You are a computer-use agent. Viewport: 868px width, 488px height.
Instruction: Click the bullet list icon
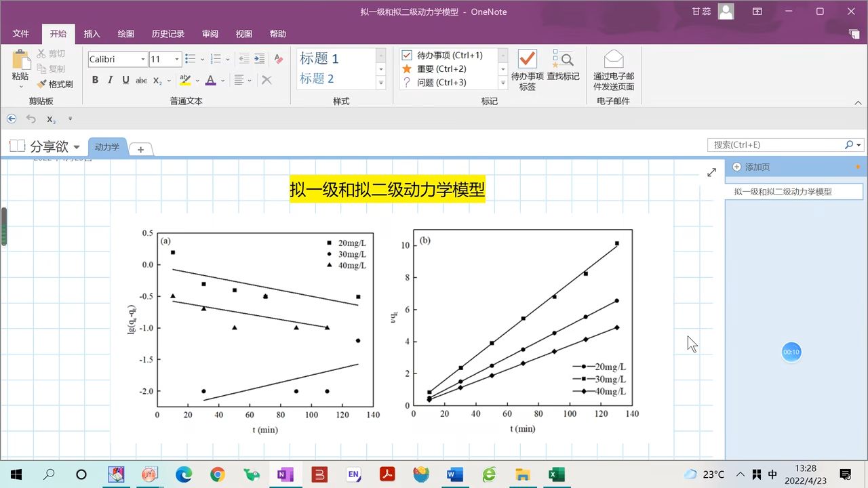point(191,59)
